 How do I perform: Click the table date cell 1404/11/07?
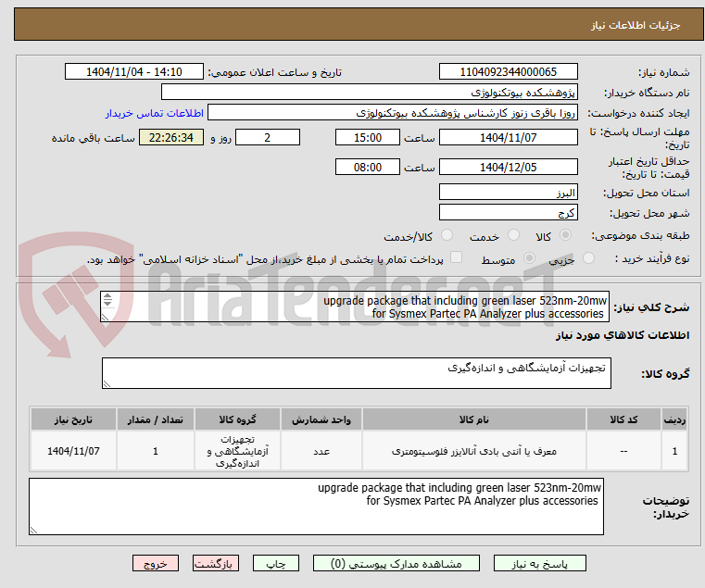click(x=73, y=451)
